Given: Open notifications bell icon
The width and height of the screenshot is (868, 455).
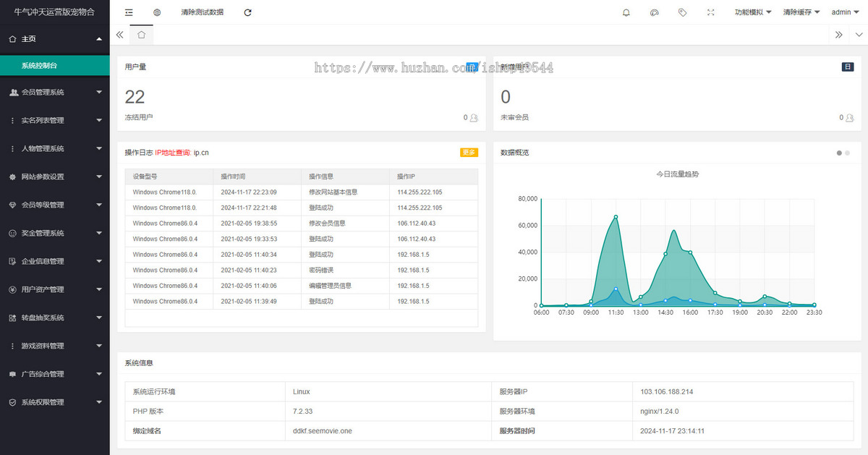Looking at the screenshot, I should tap(626, 12).
